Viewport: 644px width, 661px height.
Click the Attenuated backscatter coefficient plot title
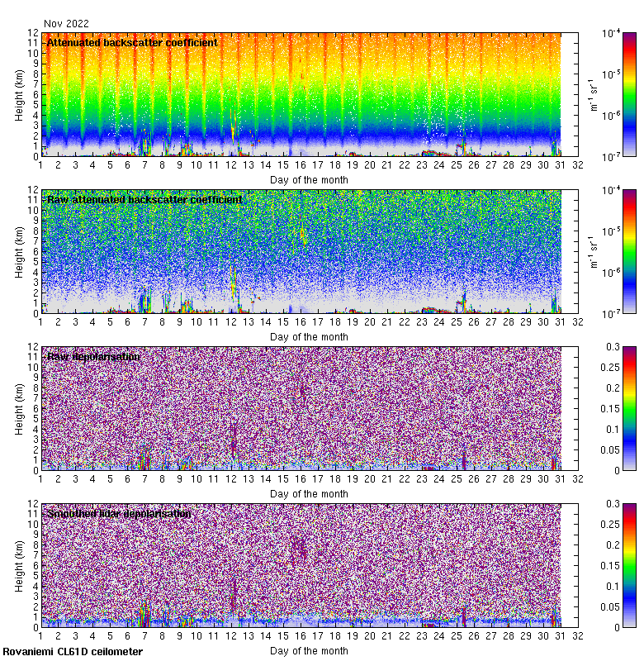pos(132,43)
